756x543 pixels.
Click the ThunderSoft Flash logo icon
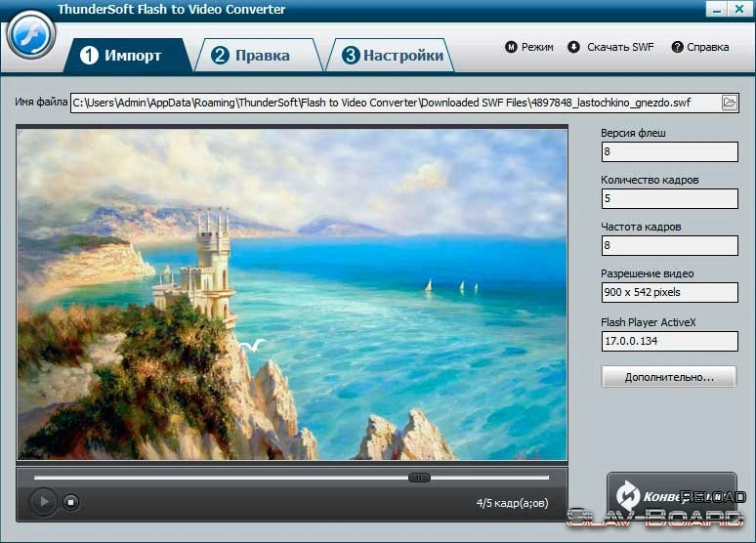coord(31,35)
